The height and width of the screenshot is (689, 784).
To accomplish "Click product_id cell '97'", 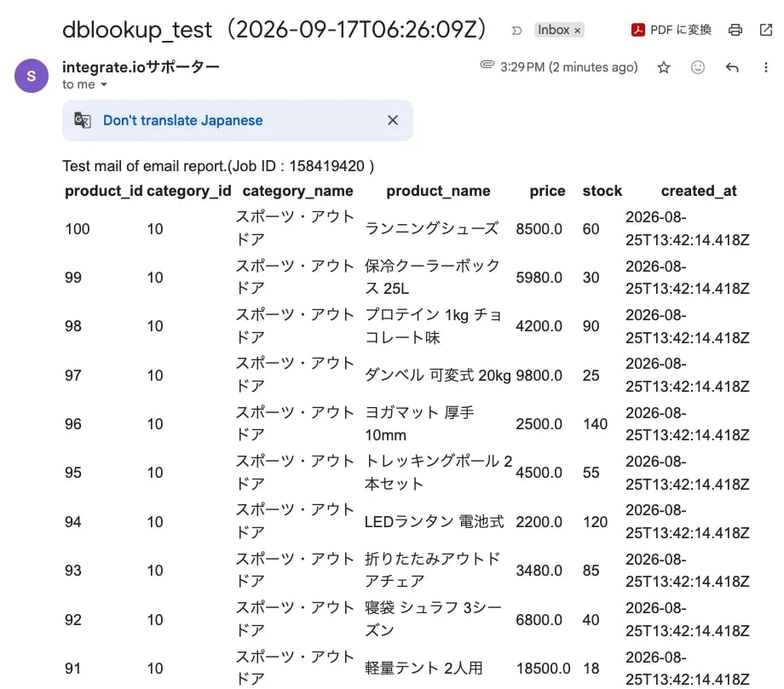I will pos(73,376).
